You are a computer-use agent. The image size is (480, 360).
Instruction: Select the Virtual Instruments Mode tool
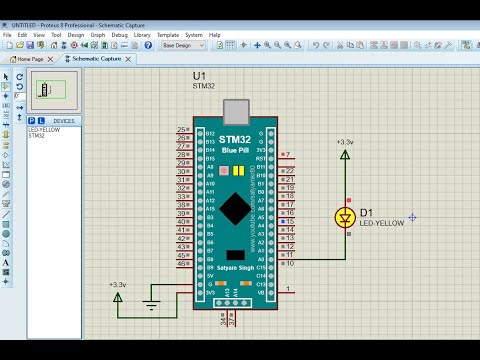6,203
